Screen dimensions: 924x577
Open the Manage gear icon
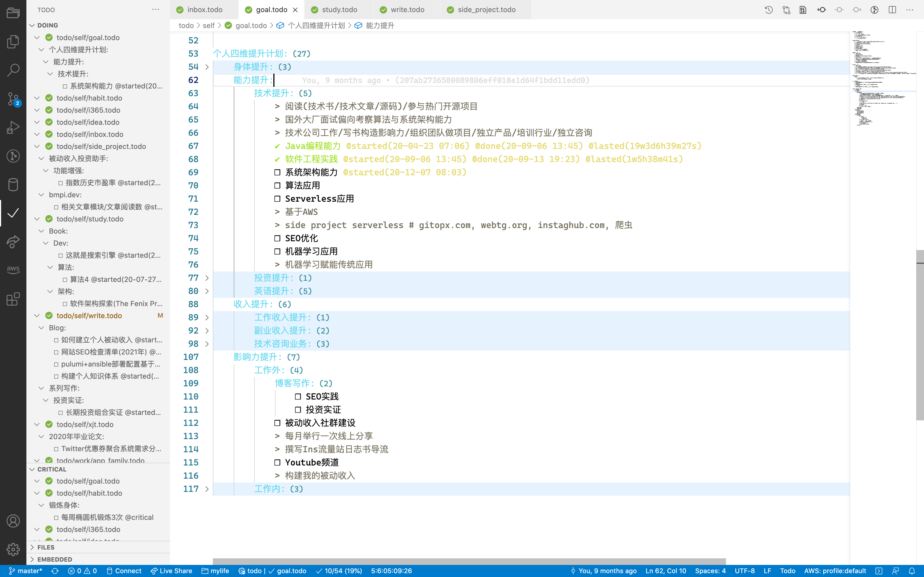click(13, 550)
